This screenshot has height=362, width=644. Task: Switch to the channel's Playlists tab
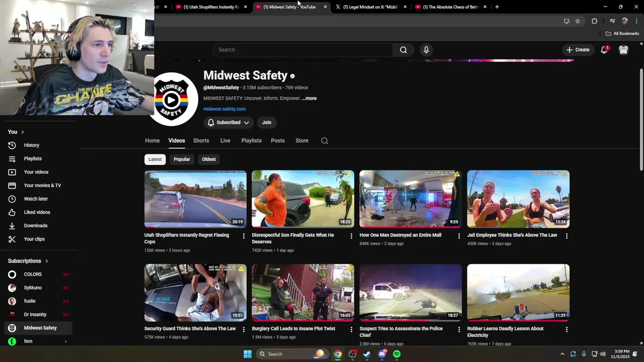click(252, 141)
